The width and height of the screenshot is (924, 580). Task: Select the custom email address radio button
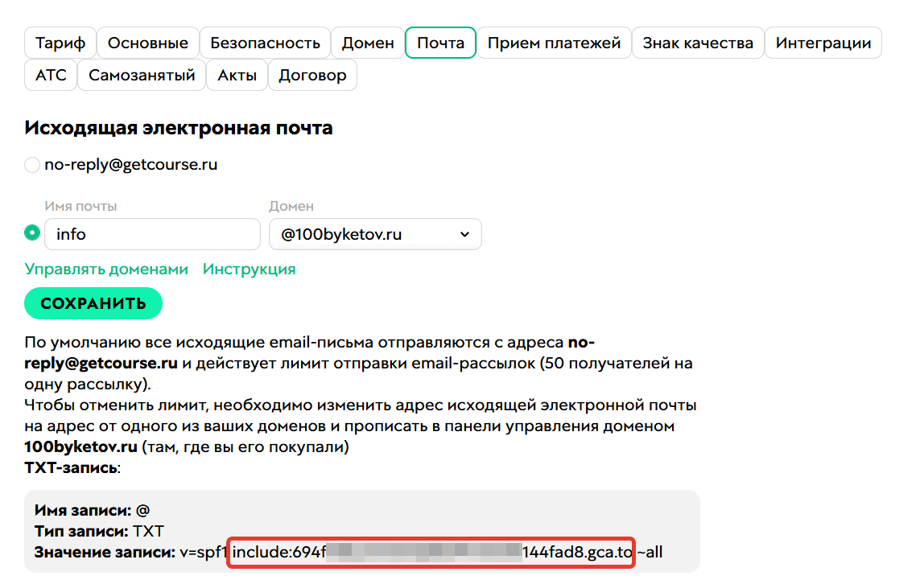[32, 233]
